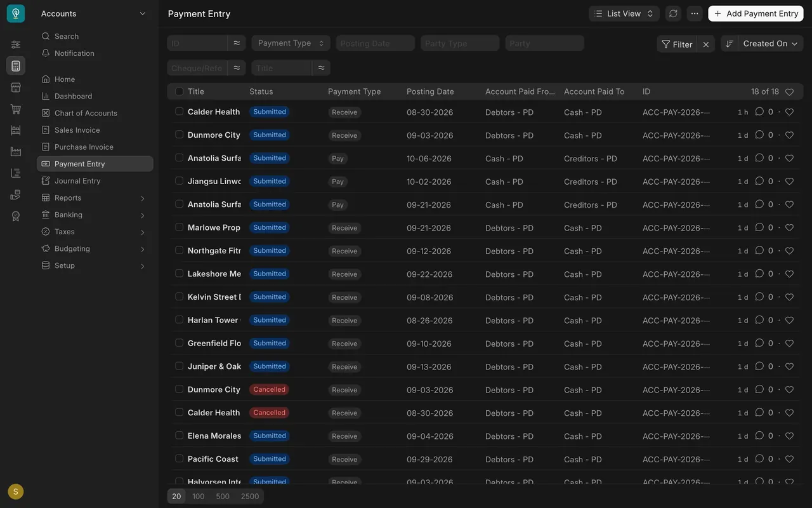
Task: Open the storefront module icon in left rail
Action: click(x=16, y=88)
